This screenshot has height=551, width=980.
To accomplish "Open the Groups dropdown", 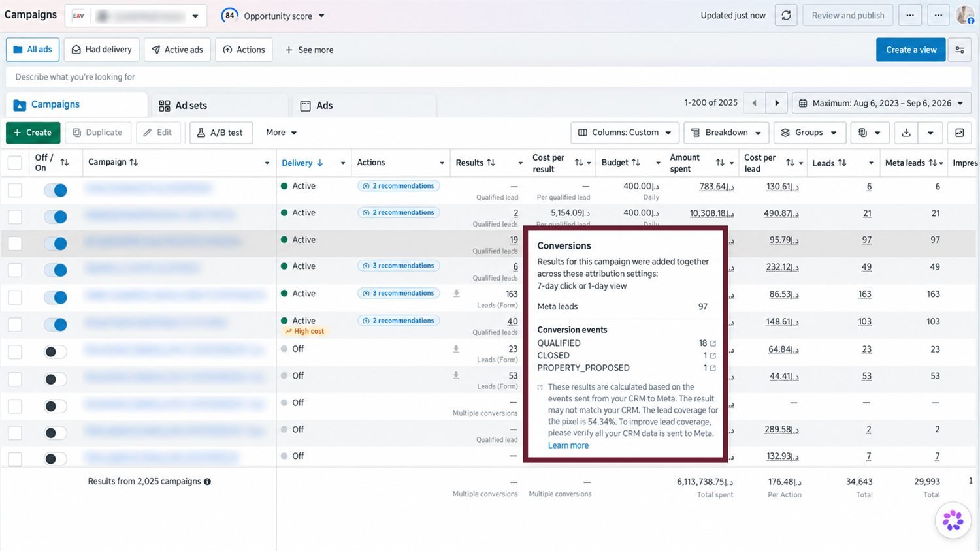I will coord(809,133).
